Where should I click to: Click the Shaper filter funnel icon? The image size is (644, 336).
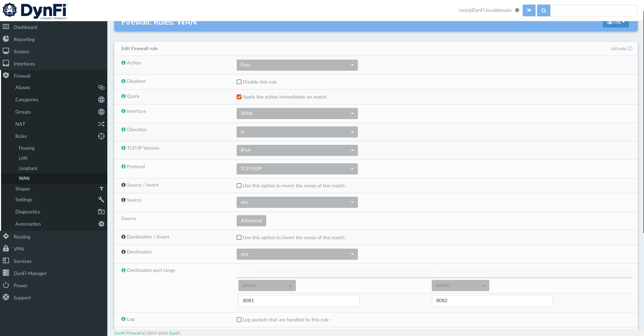[x=101, y=189]
